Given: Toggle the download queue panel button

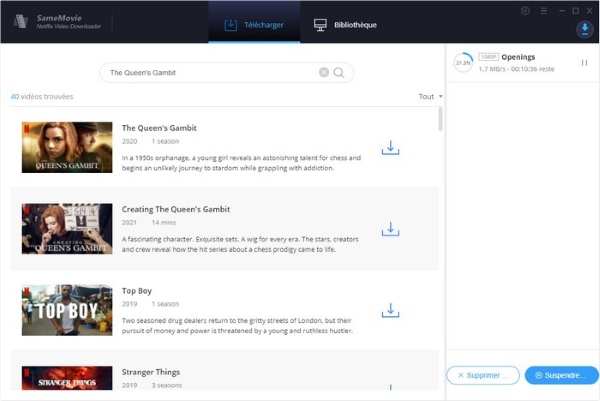Looking at the screenshot, I should [585, 29].
